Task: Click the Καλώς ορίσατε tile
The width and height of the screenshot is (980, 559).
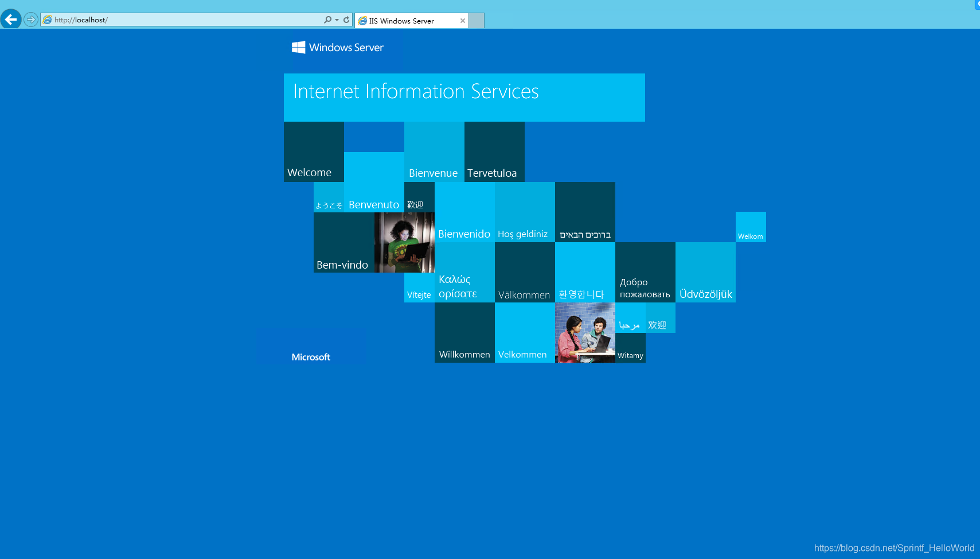Action: point(464,272)
